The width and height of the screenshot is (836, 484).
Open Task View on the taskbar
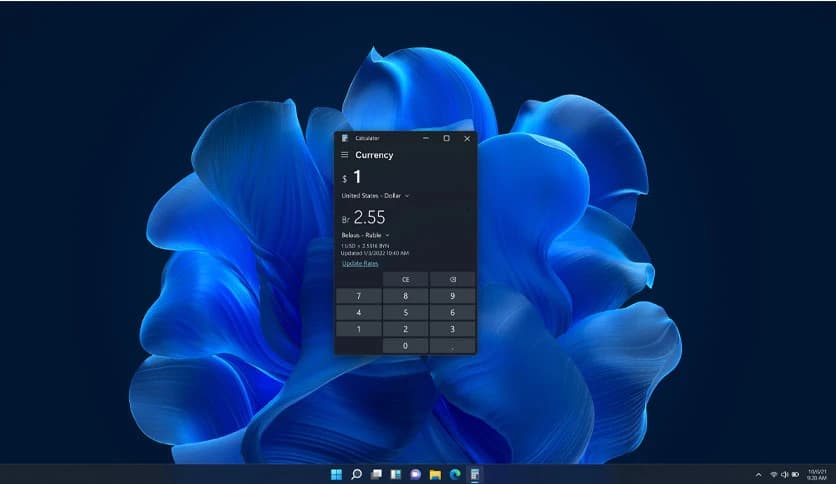point(376,474)
